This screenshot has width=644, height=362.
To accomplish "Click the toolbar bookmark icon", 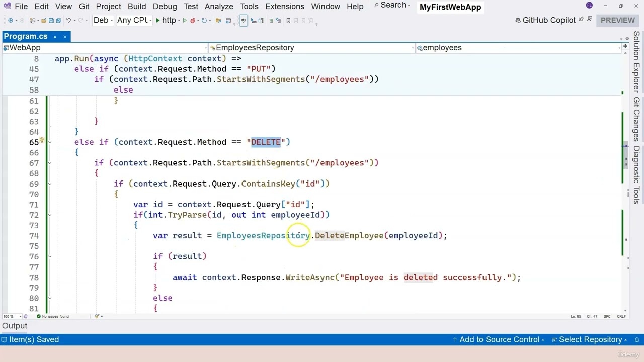I will point(288,20).
